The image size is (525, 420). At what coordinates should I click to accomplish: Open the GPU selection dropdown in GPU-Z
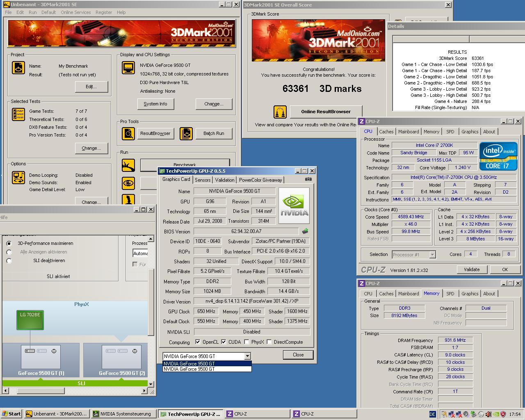tap(247, 356)
